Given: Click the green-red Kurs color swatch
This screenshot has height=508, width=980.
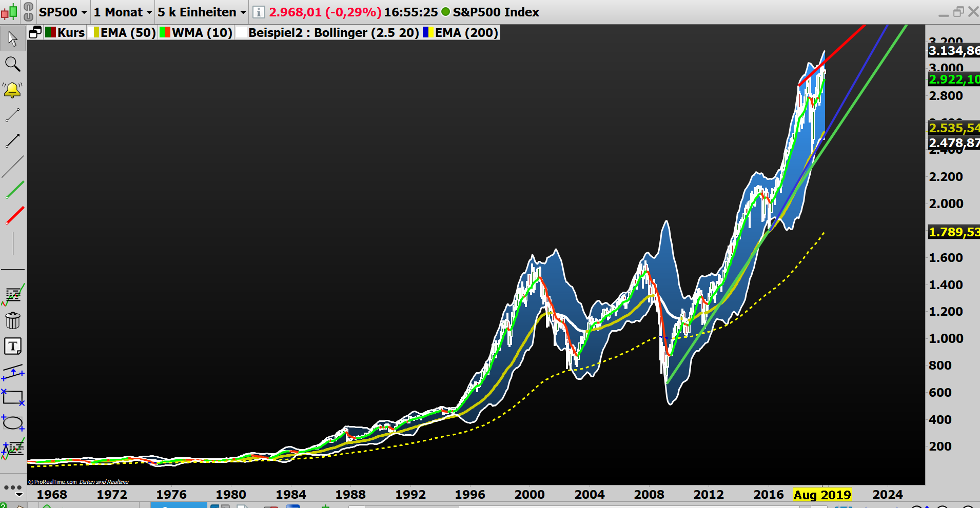Looking at the screenshot, I should click(x=50, y=32).
